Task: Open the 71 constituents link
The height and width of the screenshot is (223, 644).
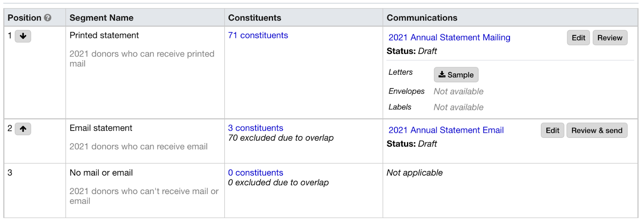Action: click(258, 35)
